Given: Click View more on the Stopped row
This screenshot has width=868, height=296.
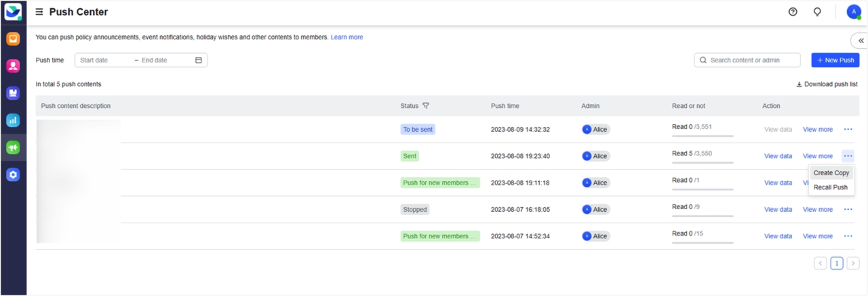Looking at the screenshot, I should 818,210.
